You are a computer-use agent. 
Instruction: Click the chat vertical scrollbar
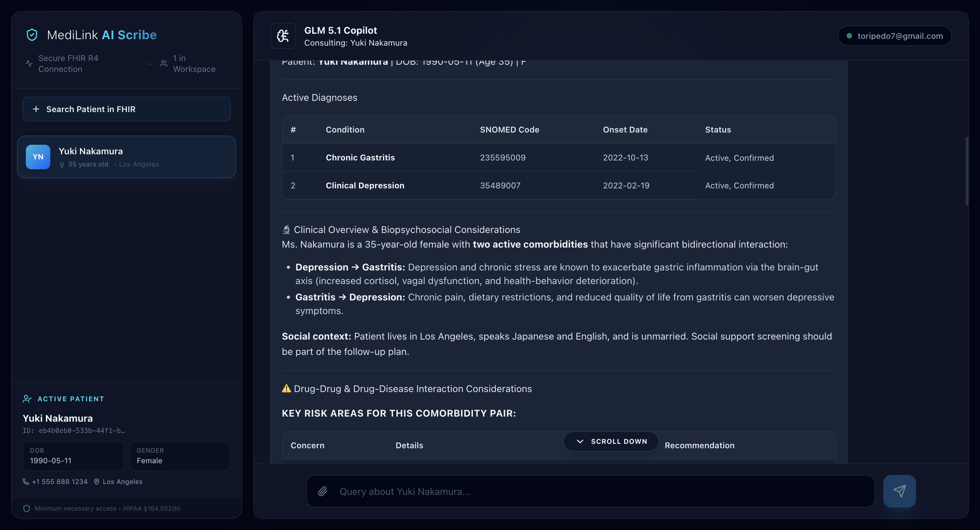click(x=967, y=171)
